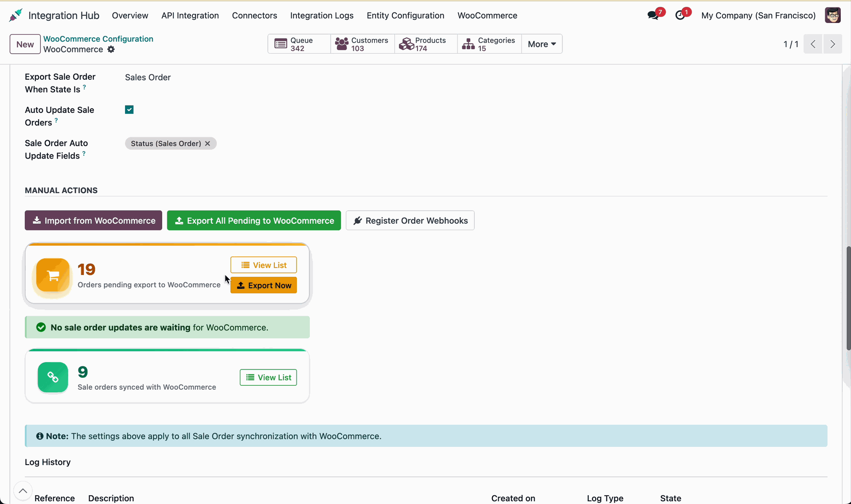The height and width of the screenshot is (504, 851).
Task: Click green check icon in no updates banner
Action: [x=41, y=327]
